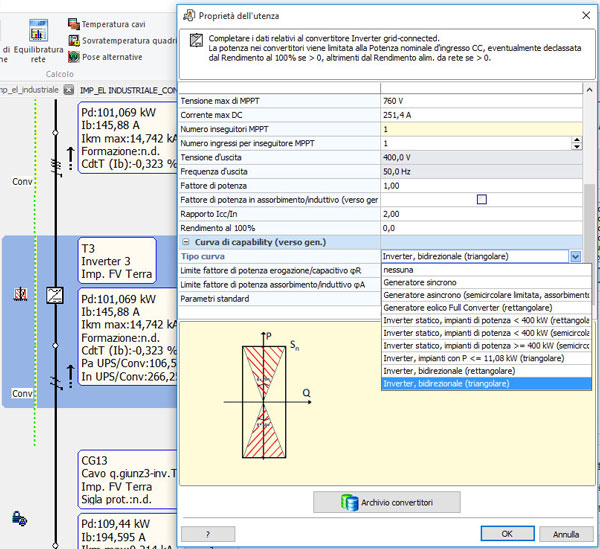Collapse Curva di capability section
Screen dimensions: 600x549
coord(186,242)
